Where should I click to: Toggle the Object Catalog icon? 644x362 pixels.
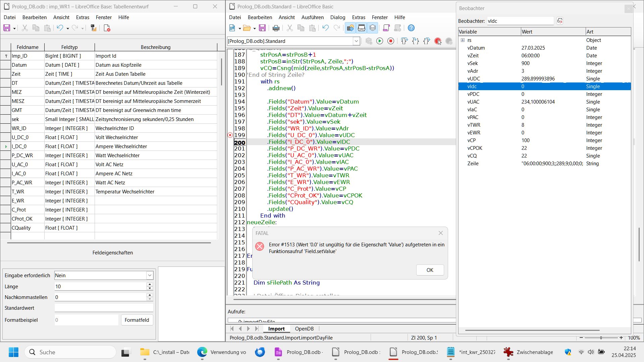350,28
